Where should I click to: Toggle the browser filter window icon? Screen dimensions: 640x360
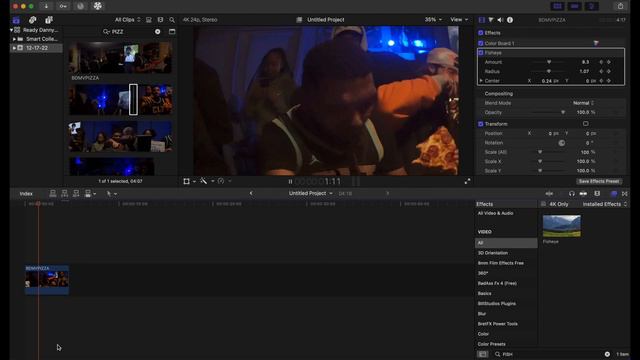point(172,31)
